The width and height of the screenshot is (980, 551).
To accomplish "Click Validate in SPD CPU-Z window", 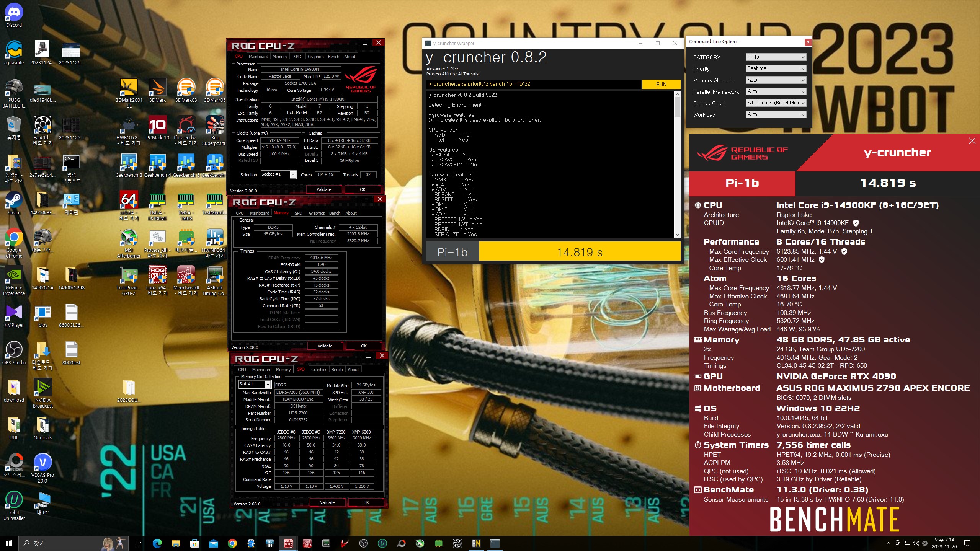I will tap(327, 502).
